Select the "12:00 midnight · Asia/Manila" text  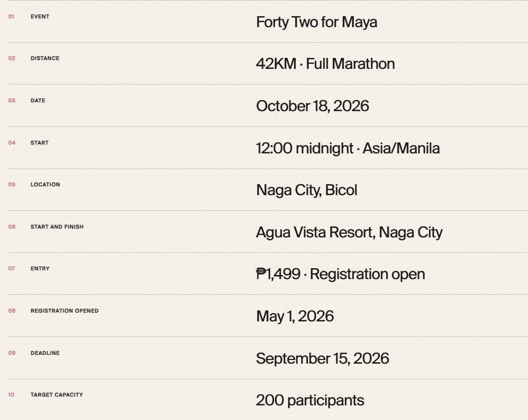click(x=347, y=149)
